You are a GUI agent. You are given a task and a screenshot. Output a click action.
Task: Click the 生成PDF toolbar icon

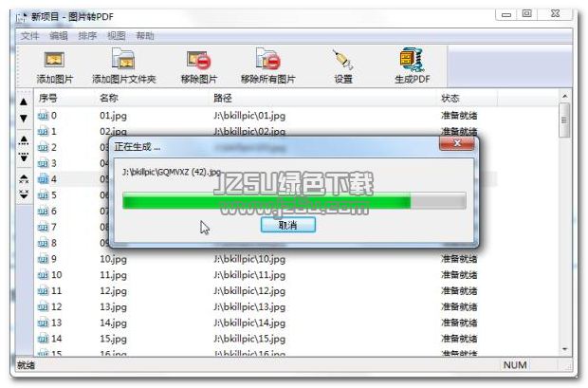412,59
